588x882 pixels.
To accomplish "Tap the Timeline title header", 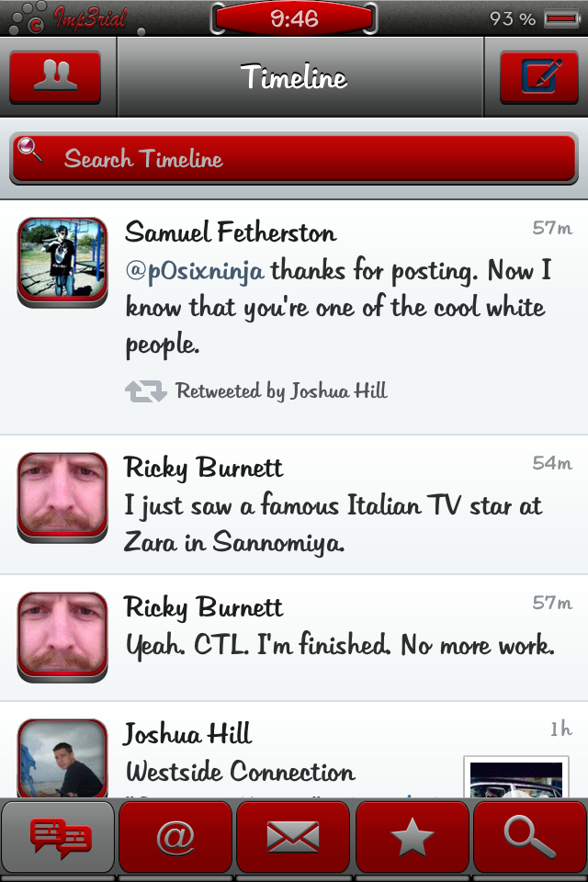I will point(294,77).
